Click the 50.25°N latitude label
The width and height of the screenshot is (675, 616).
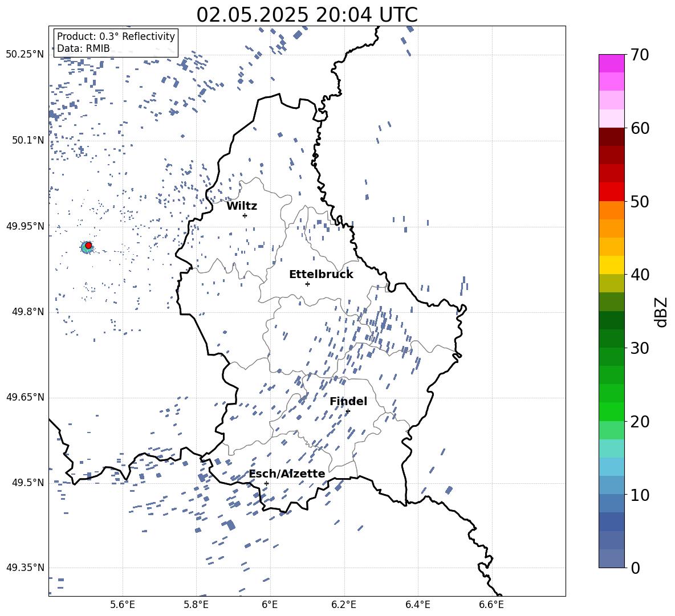[x=25, y=55]
